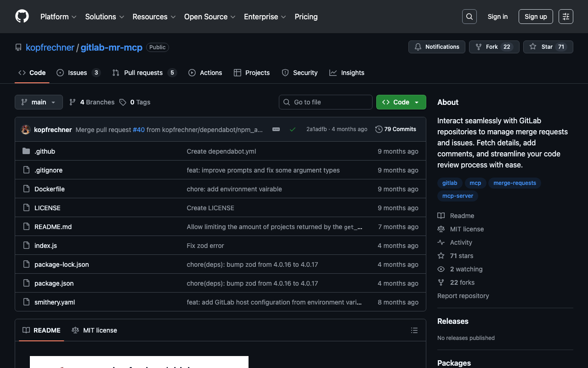Click the kopfrechner avatar image

coord(26,130)
